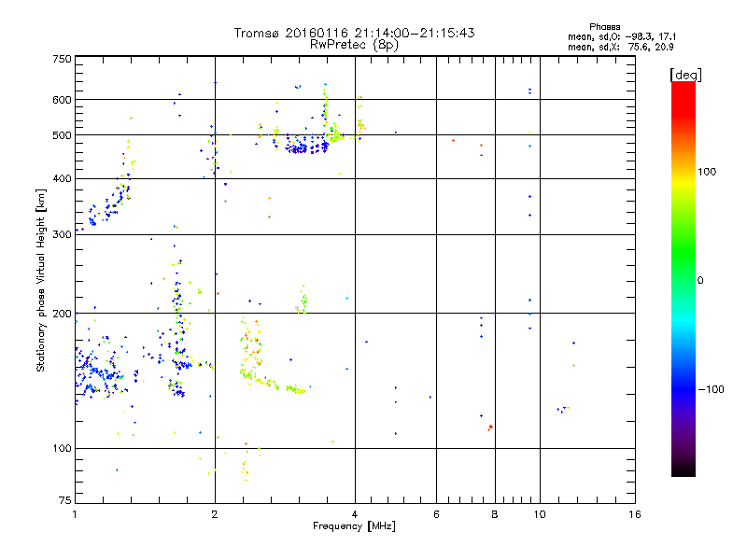Image resolution: width=747 pixels, height=560 pixels.
Task: Click the "mean, sd,X: 75.6, 20.9" text
Action: point(620,47)
